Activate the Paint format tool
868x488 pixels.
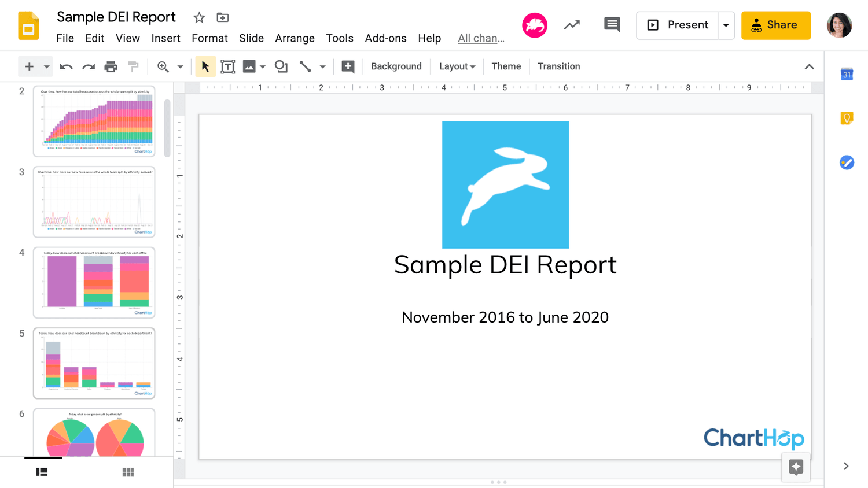(x=133, y=66)
